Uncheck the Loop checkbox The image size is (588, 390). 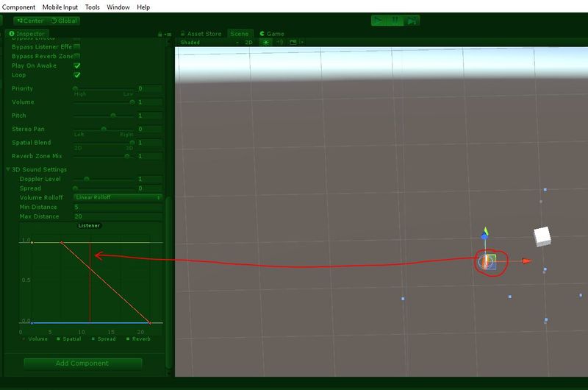77,75
